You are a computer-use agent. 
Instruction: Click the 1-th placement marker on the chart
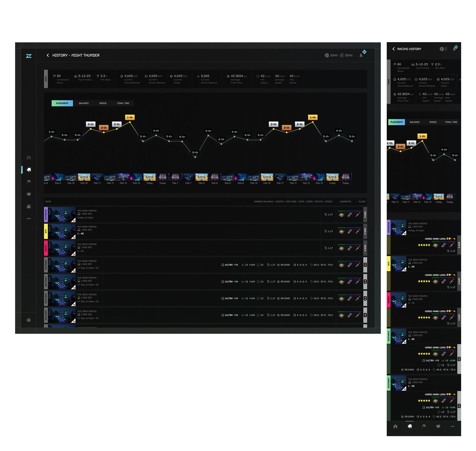point(130,117)
